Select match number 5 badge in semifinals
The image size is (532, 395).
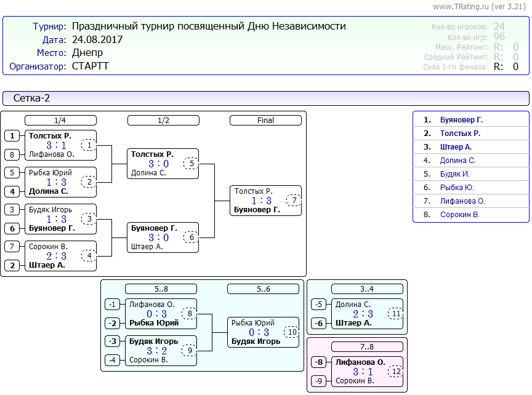(x=191, y=164)
